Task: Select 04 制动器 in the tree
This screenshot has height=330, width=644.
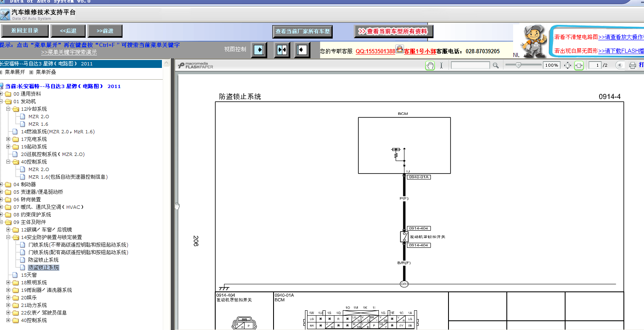Action: [x=25, y=184]
